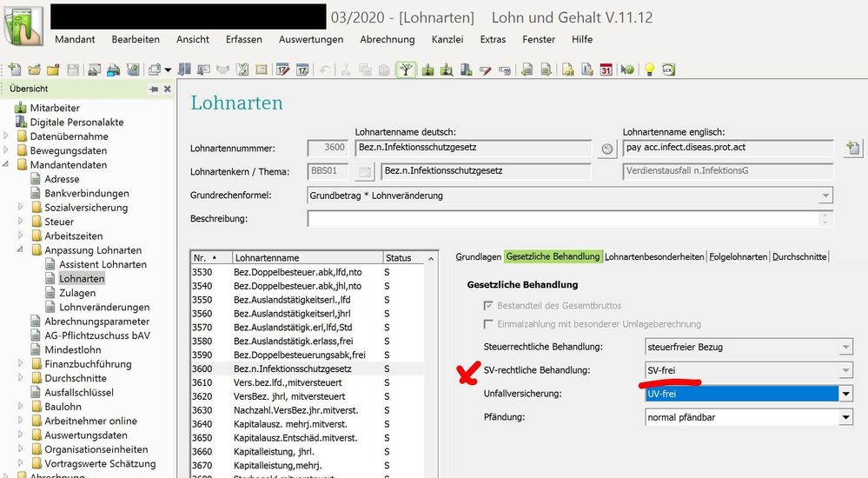The image size is (868, 478).
Task: Click new wage type icon at right
Action: [x=852, y=149]
